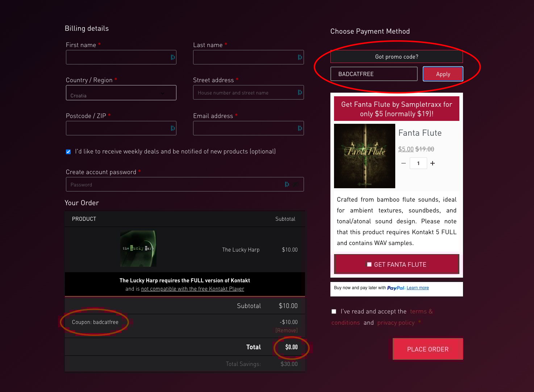Click autofill icon in Street address field
The image size is (534, 392).
click(x=300, y=93)
